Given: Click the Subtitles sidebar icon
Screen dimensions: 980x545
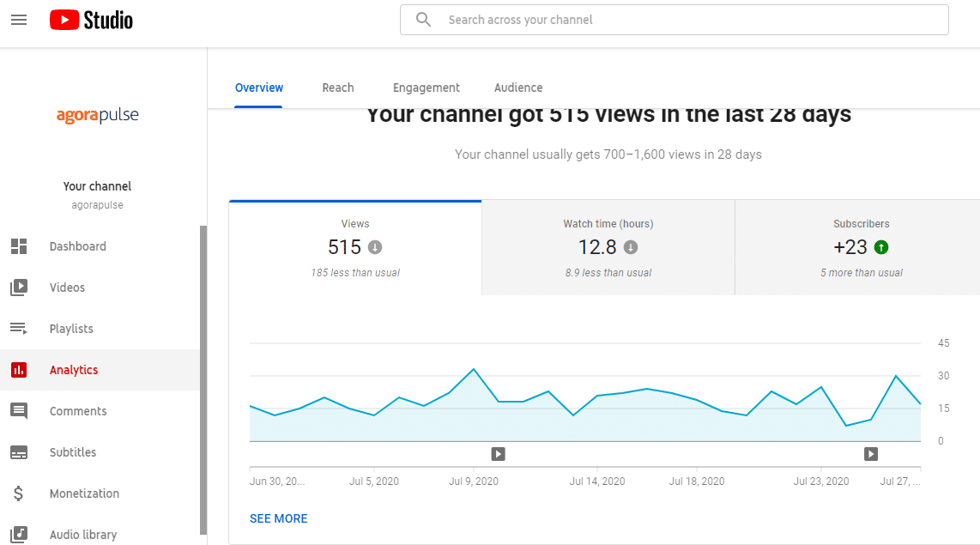Looking at the screenshot, I should (x=19, y=452).
